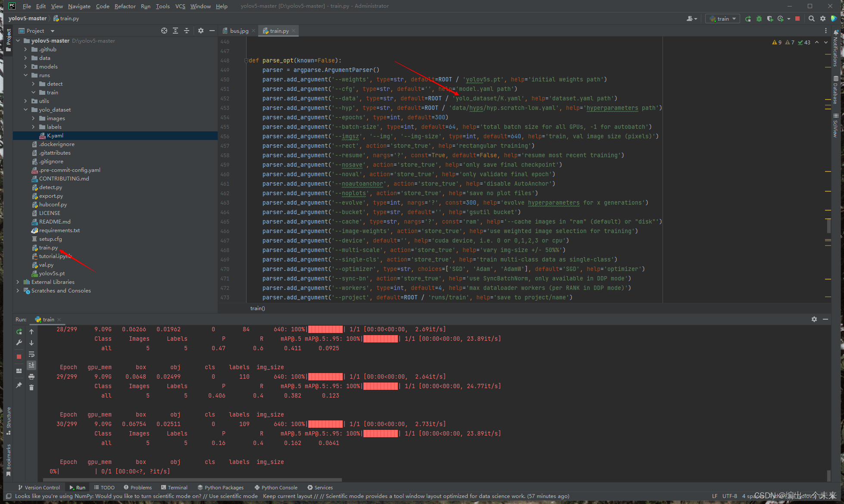This screenshot has height=504, width=844.
Task: Clear console output with trash icon
Action: [31, 388]
